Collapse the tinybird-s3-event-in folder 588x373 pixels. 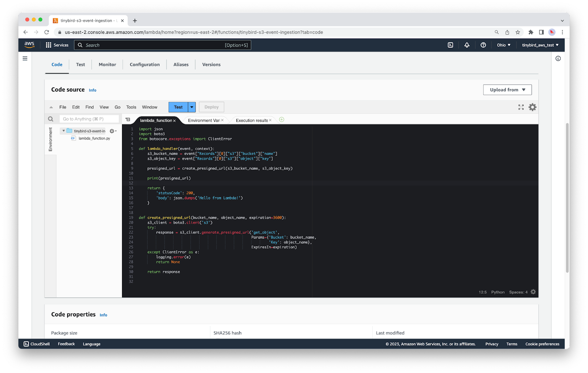pos(64,131)
